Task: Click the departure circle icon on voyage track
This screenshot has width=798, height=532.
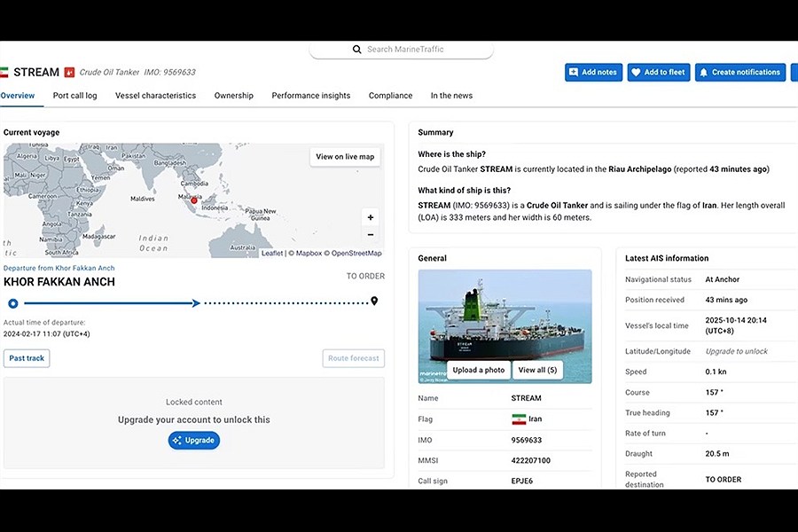Action: click(12, 303)
